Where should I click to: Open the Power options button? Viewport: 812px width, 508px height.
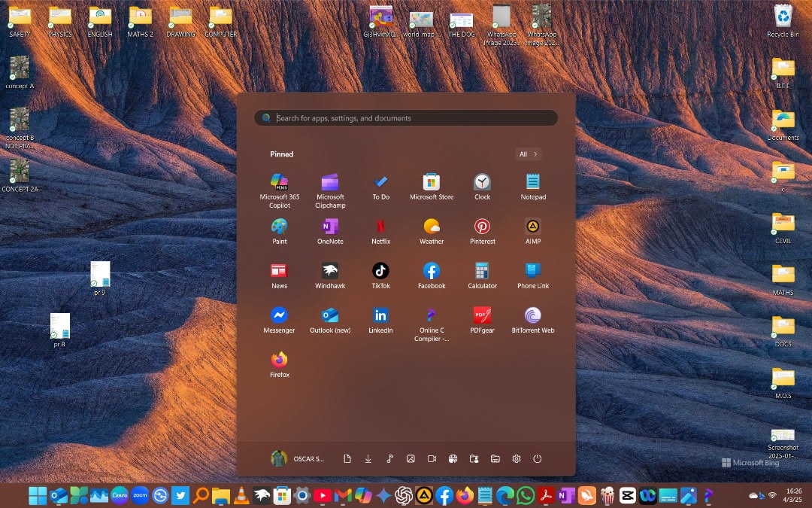[x=538, y=459]
